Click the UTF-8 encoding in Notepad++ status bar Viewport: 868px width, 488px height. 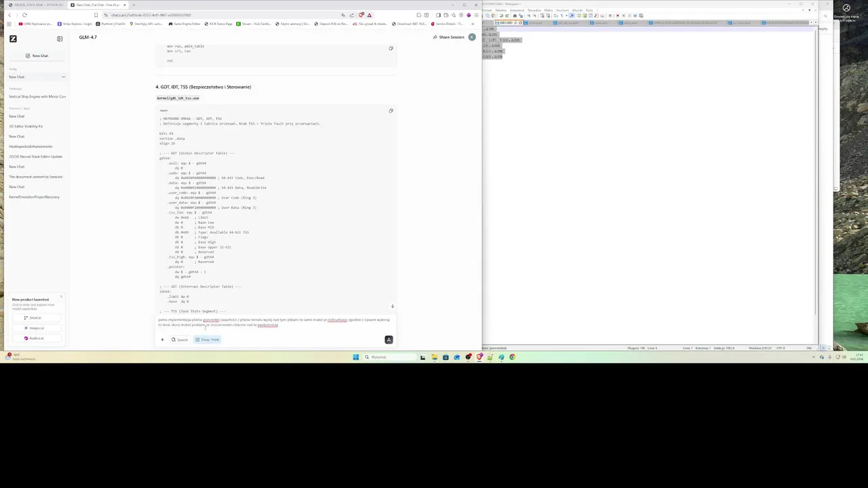point(782,348)
